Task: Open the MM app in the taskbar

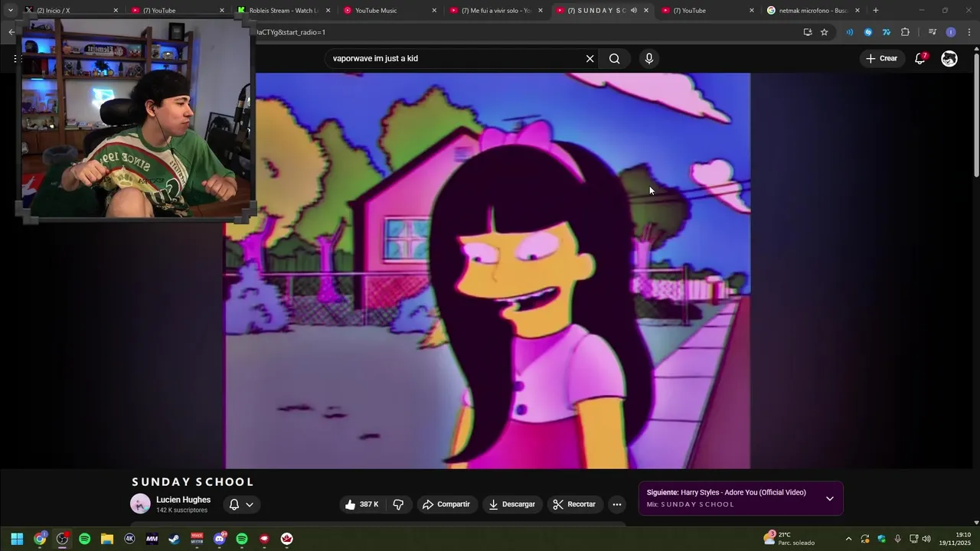Action: [x=152, y=539]
